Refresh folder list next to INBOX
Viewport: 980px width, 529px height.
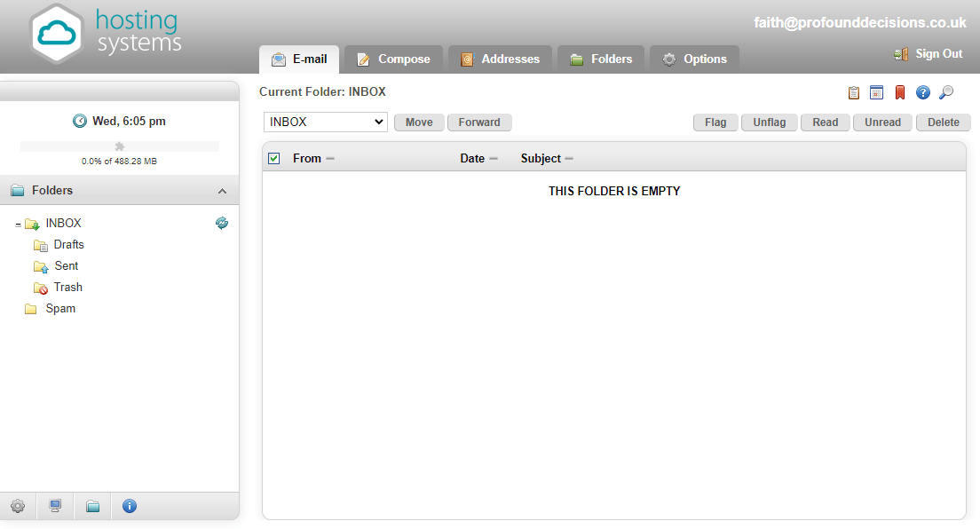pos(222,224)
